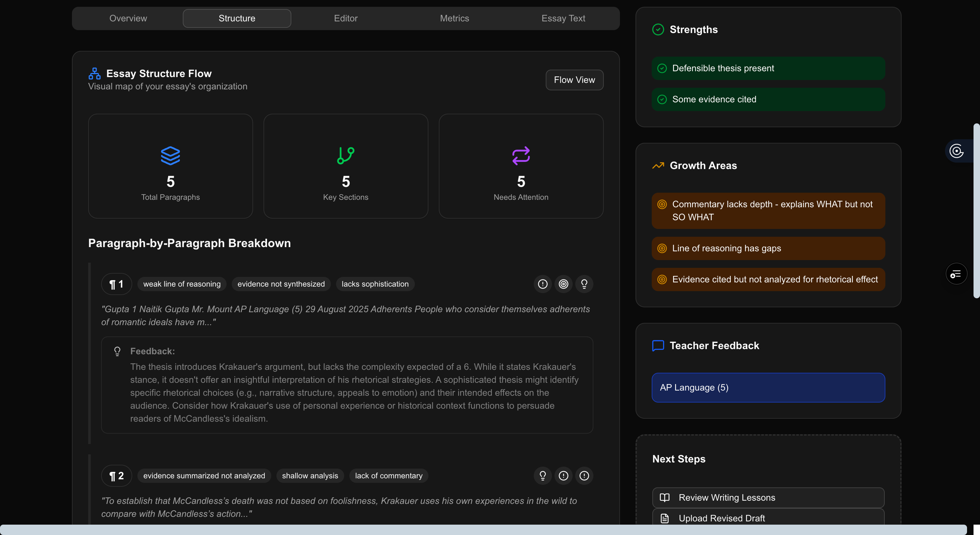
Task: Click Review Writing Lessons button
Action: point(768,498)
